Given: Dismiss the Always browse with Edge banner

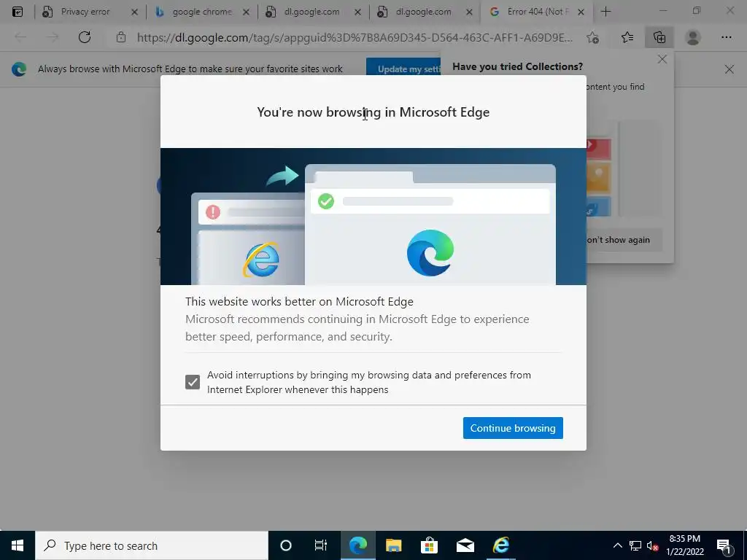Looking at the screenshot, I should pyautogui.click(x=729, y=69).
